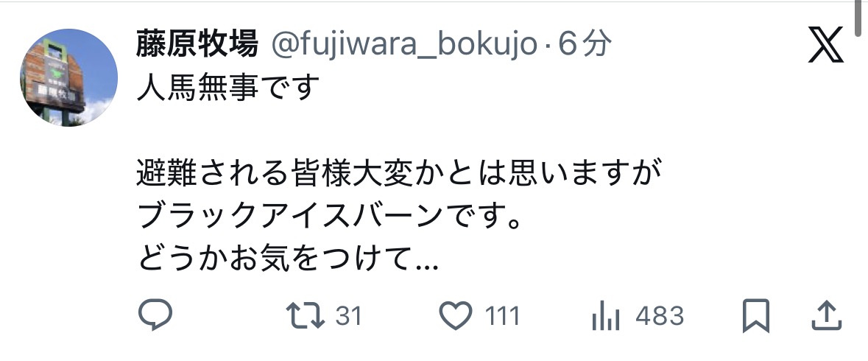Image resolution: width=868 pixels, height=361 pixels.
Task: Open the reply speech bubble icon
Action: 155,315
